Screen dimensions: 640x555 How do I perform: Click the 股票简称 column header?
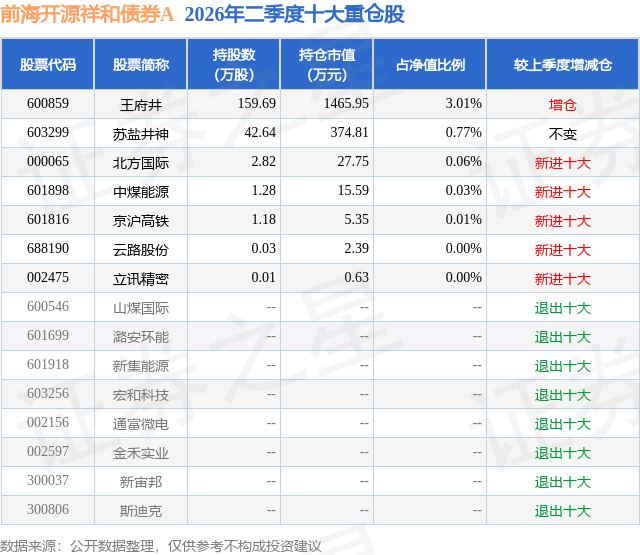coord(141,64)
